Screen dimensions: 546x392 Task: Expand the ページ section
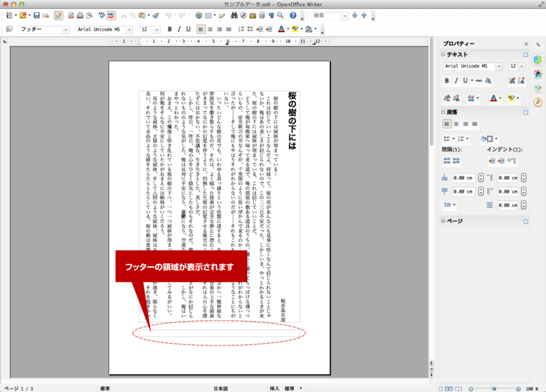pos(443,221)
